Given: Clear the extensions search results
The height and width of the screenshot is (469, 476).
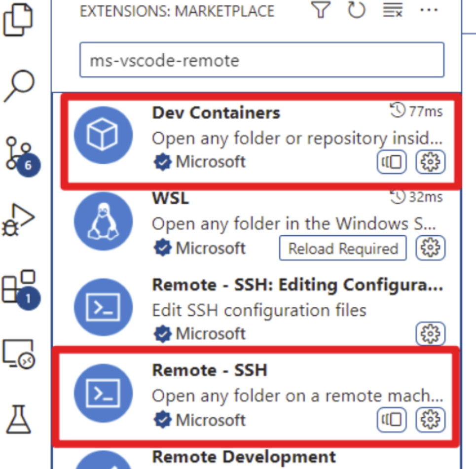Looking at the screenshot, I should point(393,10).
